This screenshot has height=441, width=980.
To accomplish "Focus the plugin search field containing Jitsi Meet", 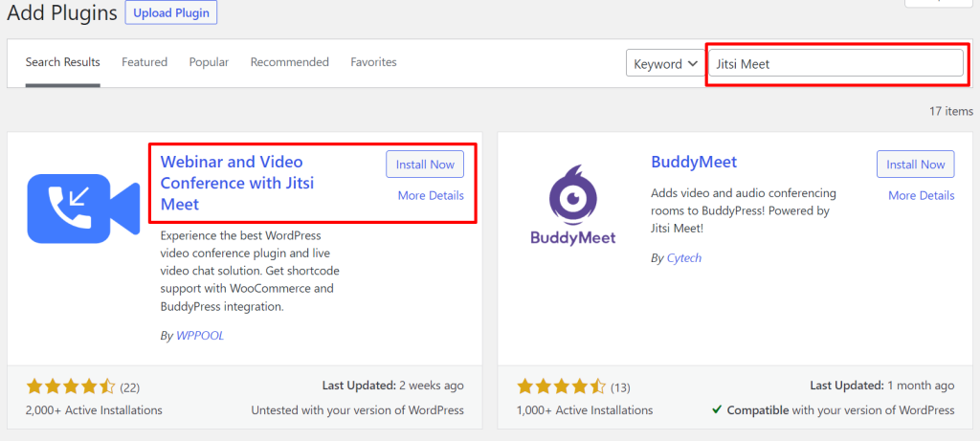I will coord(836,63).
